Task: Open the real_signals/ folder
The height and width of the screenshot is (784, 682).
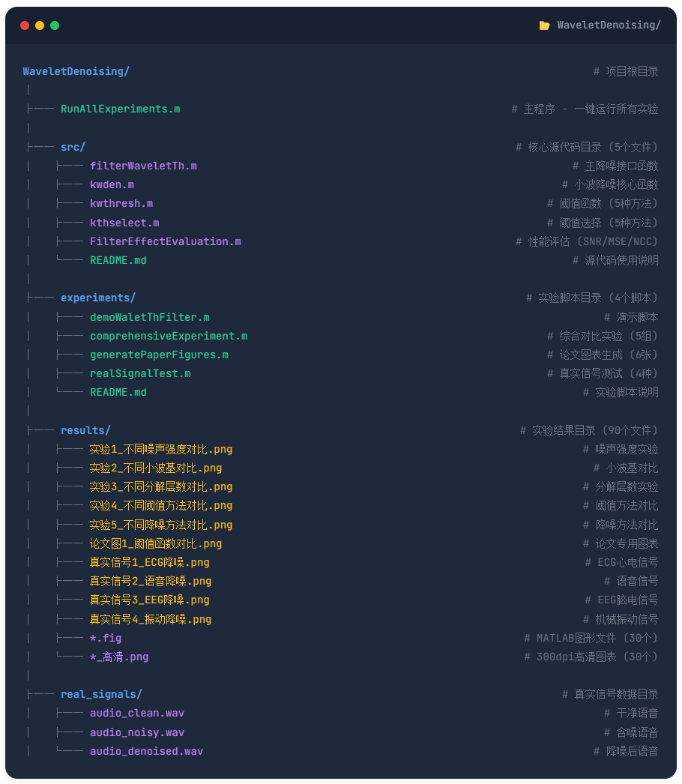Action: [101, 694]
